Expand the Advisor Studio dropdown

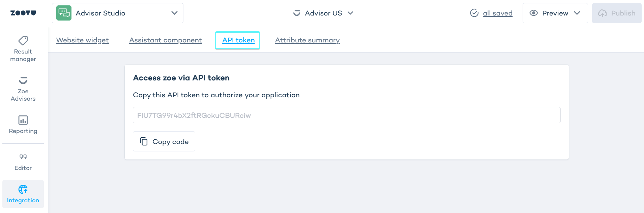tap(174, 13)
